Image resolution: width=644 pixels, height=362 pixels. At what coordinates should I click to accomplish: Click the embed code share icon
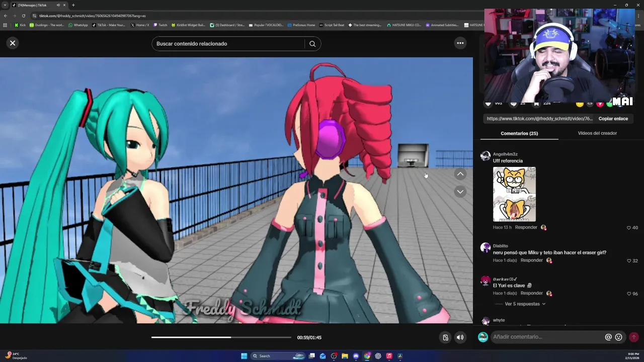[590, 104]
